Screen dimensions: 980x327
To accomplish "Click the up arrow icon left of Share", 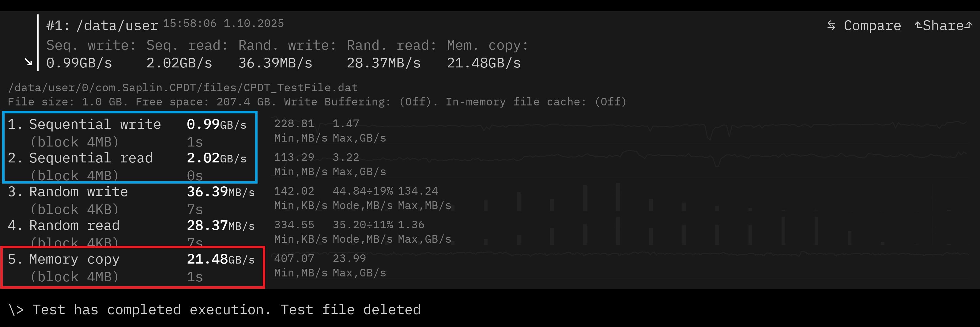I will tap(918, 25).
